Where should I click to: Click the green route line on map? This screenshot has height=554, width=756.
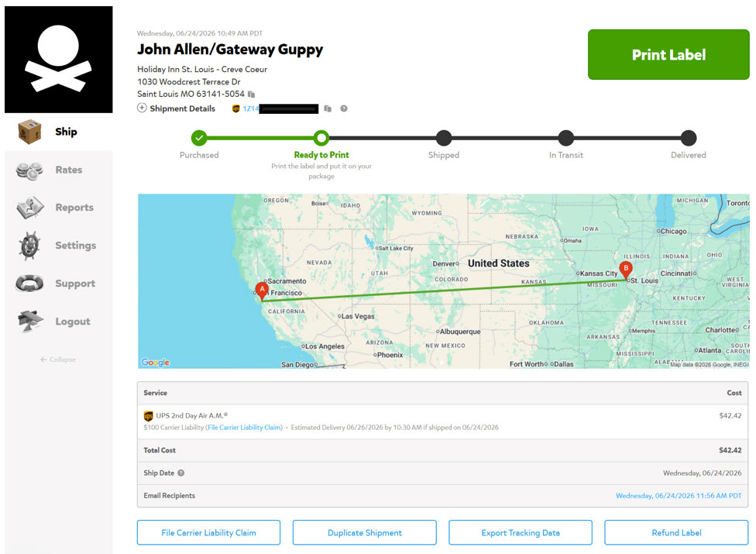[444, 291]
